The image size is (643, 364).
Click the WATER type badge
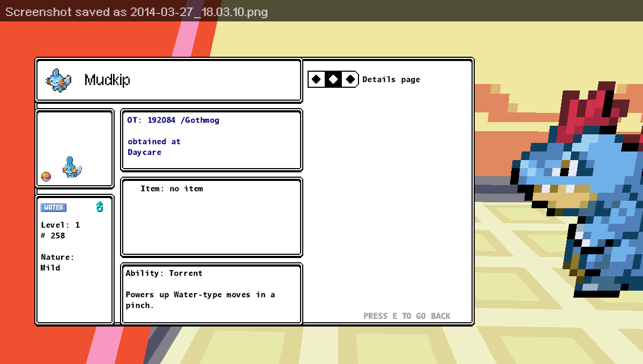coord(54,208)
